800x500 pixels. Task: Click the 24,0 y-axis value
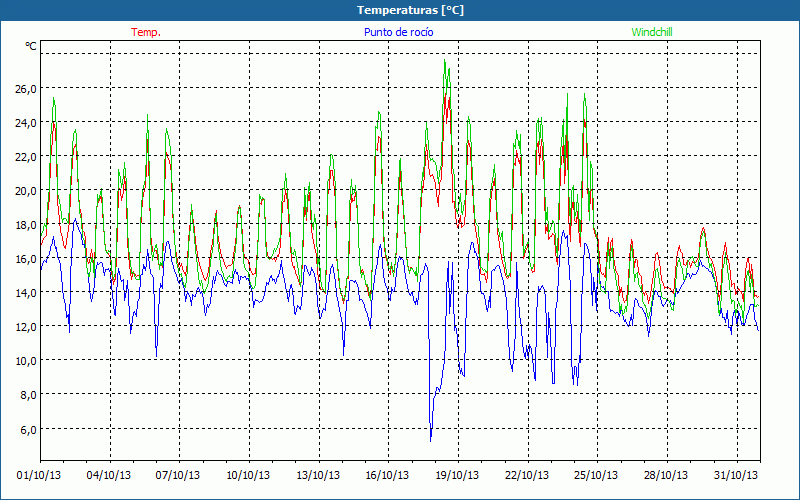point(26,123)
